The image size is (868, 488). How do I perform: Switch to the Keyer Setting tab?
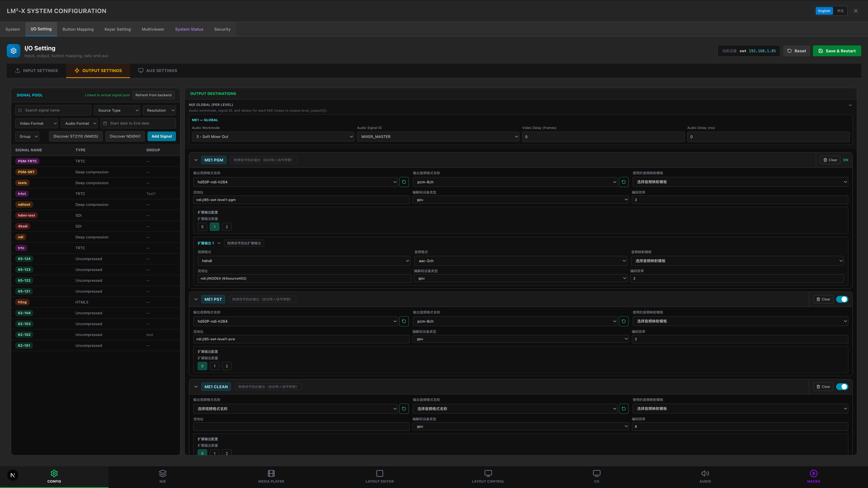click(x=118, y=29)
